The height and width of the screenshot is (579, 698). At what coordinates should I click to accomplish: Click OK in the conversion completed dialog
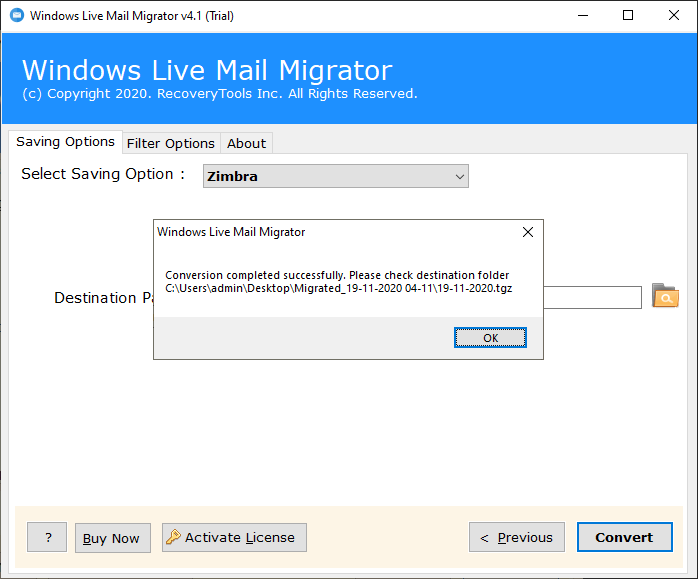coord(490,338)
